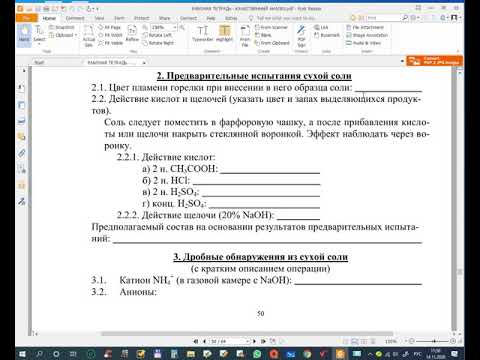Insert a Link
The width and height of the screenshot is (480, 360).
[321, 27]
